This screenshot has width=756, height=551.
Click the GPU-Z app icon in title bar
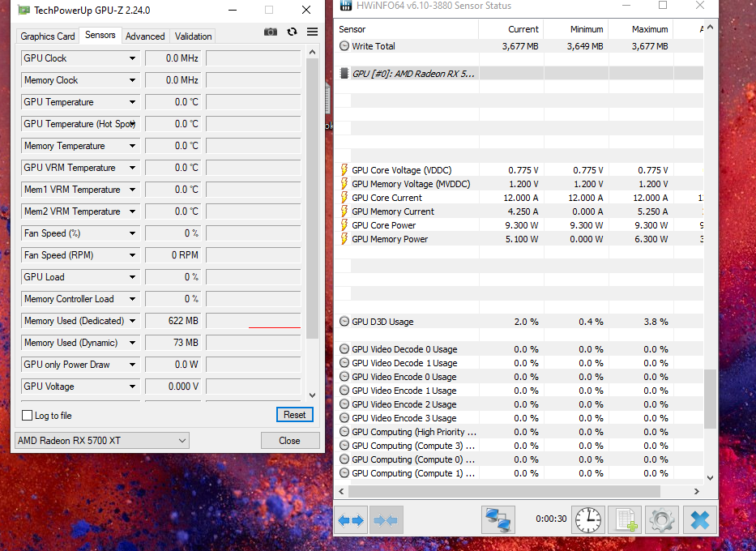(x=23, y=10)
